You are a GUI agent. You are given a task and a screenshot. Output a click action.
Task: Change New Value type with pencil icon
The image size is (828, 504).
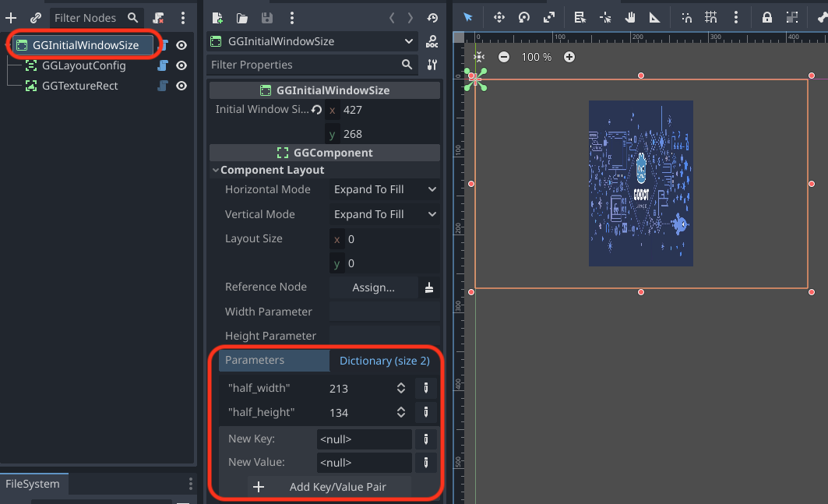(425, 463)
